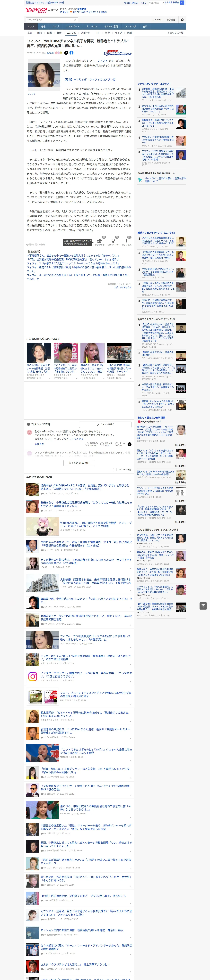Share the first comment on X
The height and width of the screenshot is (980, 210).
pyautogui.click(x=130, y=444)
